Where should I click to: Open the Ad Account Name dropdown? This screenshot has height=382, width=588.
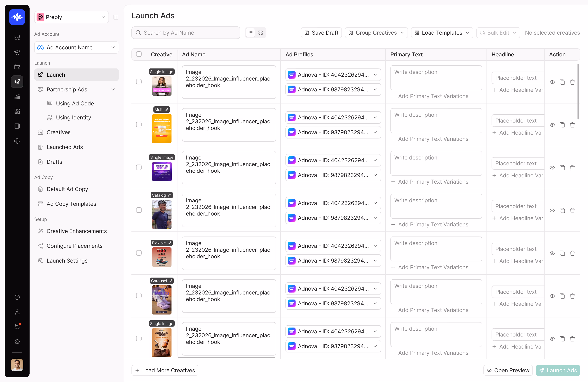pyautogui.click(x=76, y=47)
